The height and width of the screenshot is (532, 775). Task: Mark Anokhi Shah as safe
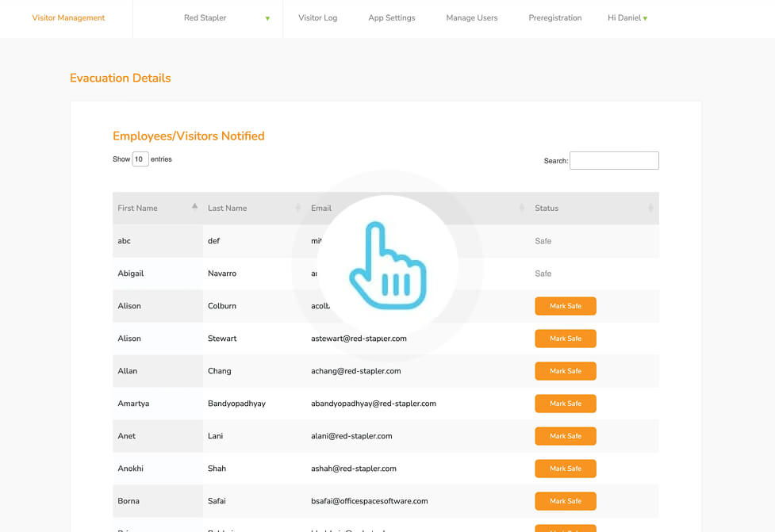coord(565,469)
